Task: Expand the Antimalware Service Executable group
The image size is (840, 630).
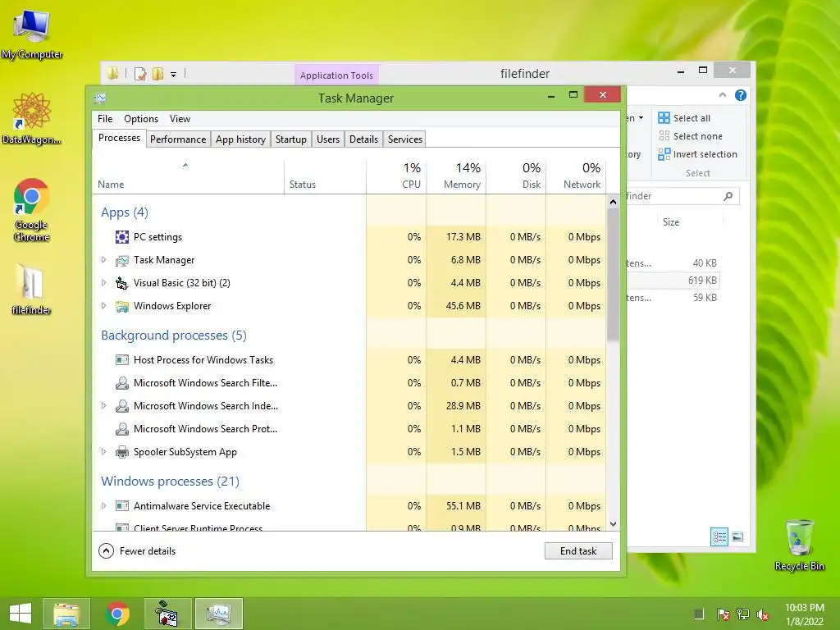Action: tap(104, 506)
